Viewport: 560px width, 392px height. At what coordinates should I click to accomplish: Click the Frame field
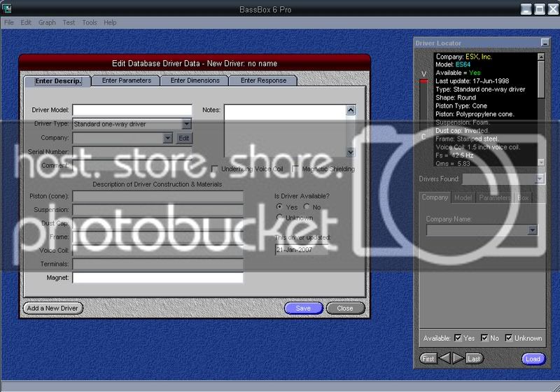(x=158, y=237)
